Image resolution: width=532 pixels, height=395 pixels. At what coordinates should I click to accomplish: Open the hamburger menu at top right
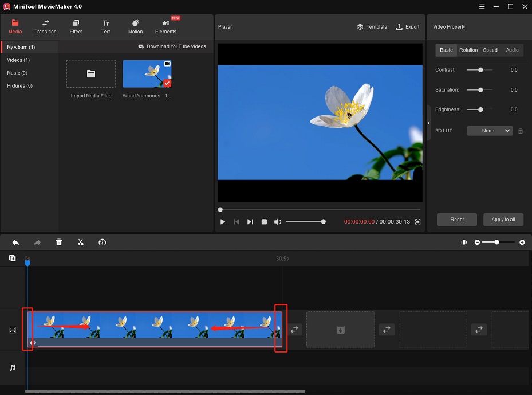point(482,6)
